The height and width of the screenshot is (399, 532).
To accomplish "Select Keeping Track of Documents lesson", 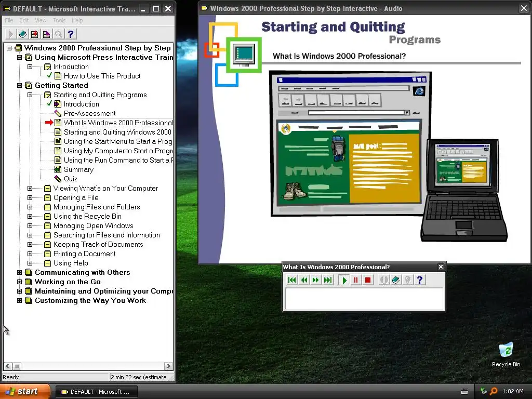I will [x=98, y=244].
